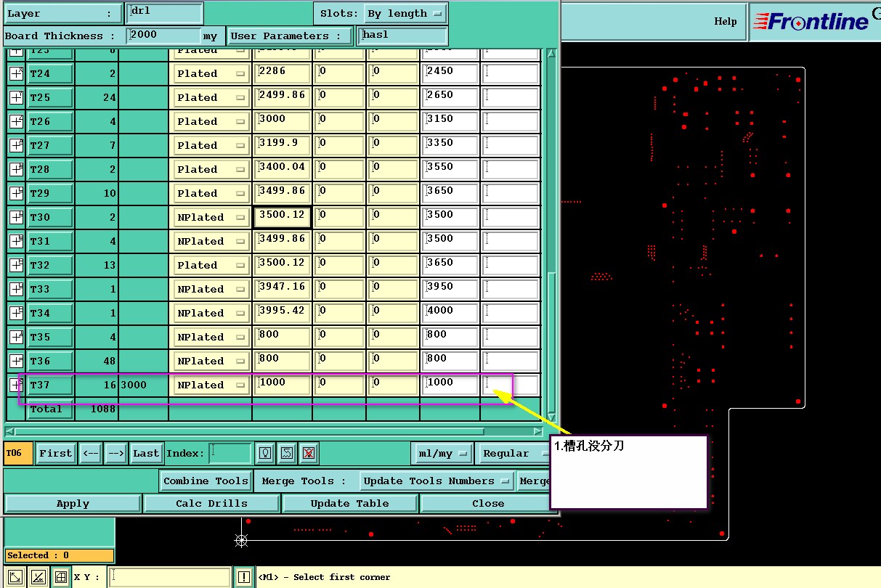Click the Selected : 0 status label

click(x=59, y=555)
